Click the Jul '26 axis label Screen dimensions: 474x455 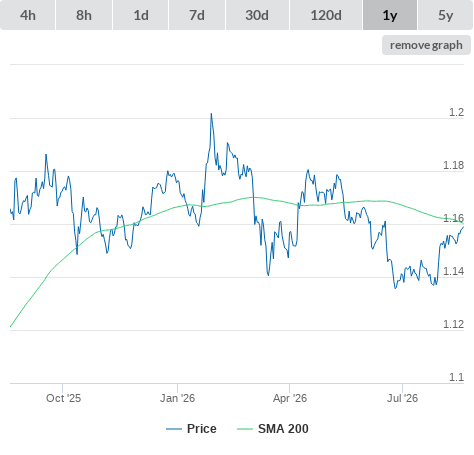click(402, 398)
